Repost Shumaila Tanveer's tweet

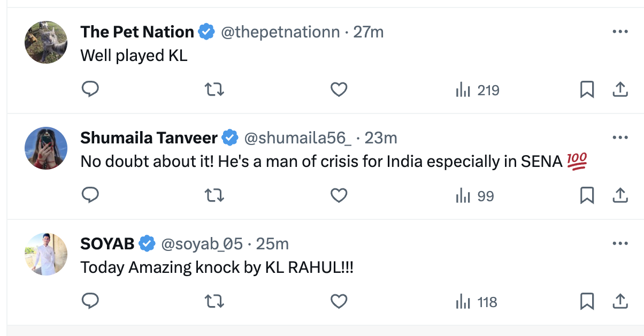214,196
